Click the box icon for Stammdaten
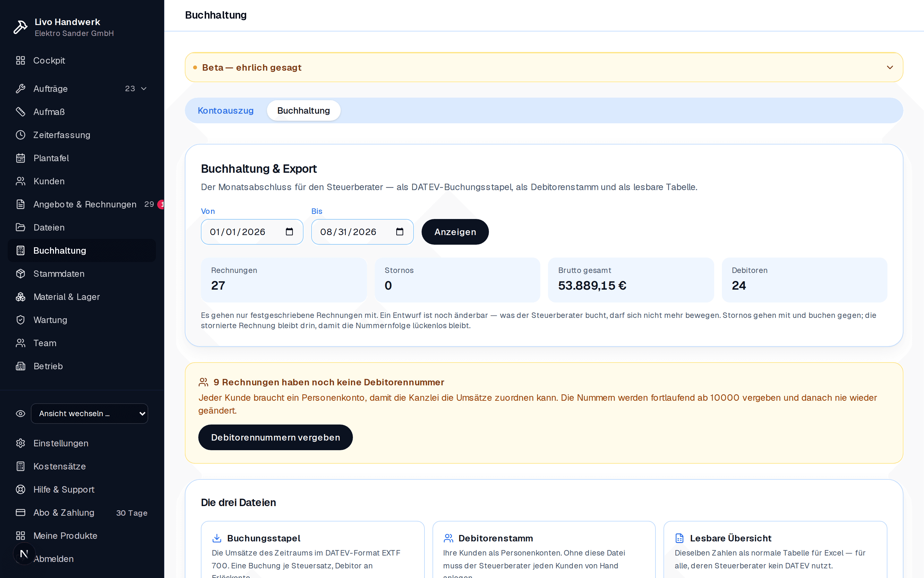Screen dimensions: 924x578 point(21,274)
